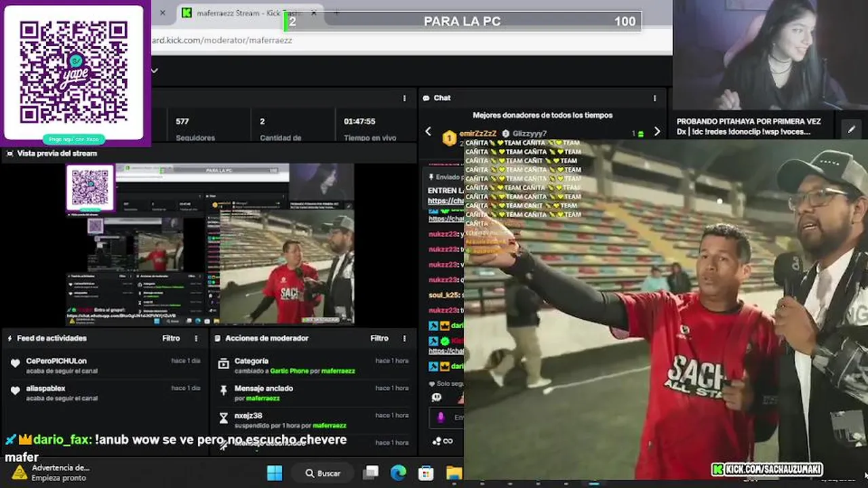Click the Kick favicon on browser tab
The image size is (868, 488).
pyautogui.click(x=186, y=13)
